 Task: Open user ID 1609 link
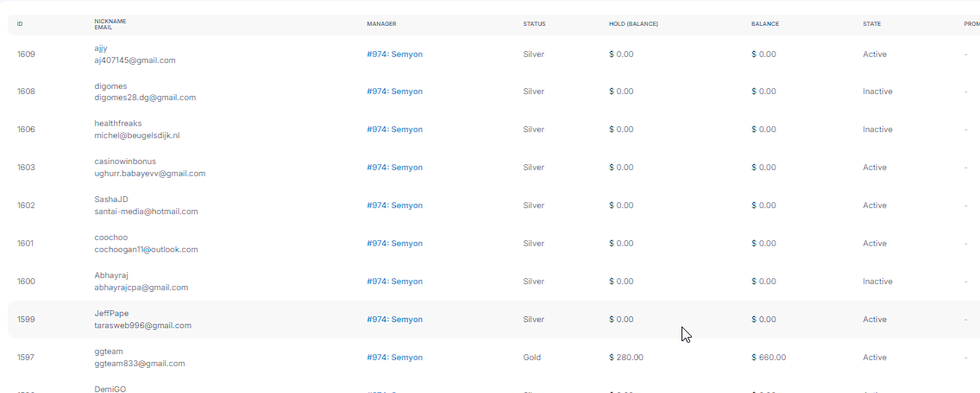click(x=26, y=54)
